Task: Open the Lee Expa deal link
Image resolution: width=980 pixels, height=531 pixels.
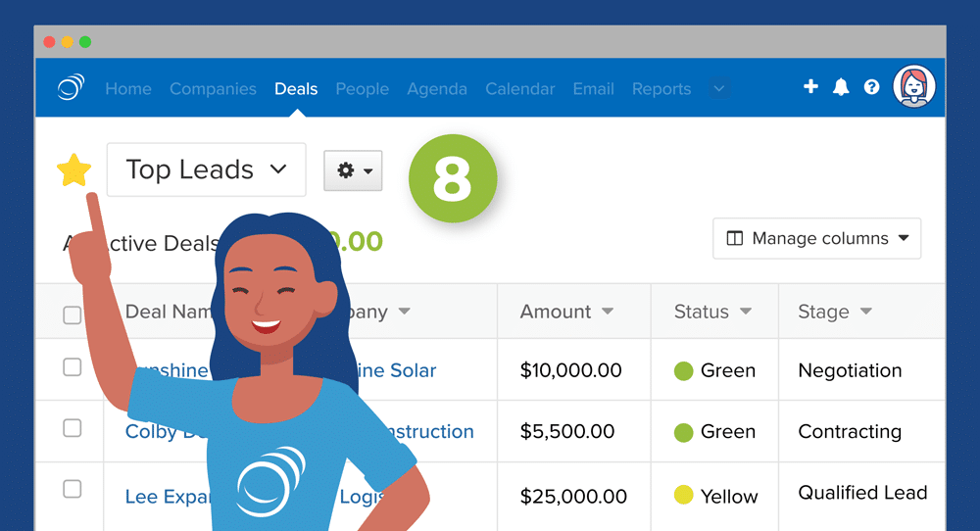Action: click(157, 497)
